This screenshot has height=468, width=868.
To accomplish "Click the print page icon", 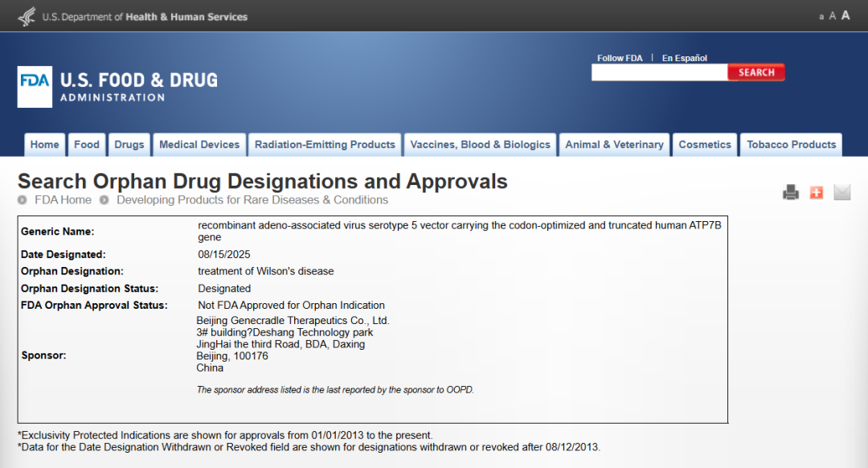I will click(x=791, y=192).
